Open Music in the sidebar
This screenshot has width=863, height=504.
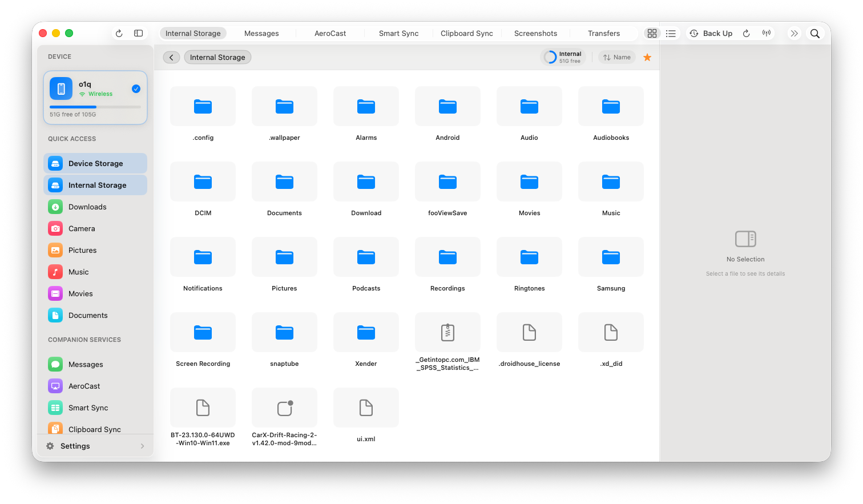[95, 272]
